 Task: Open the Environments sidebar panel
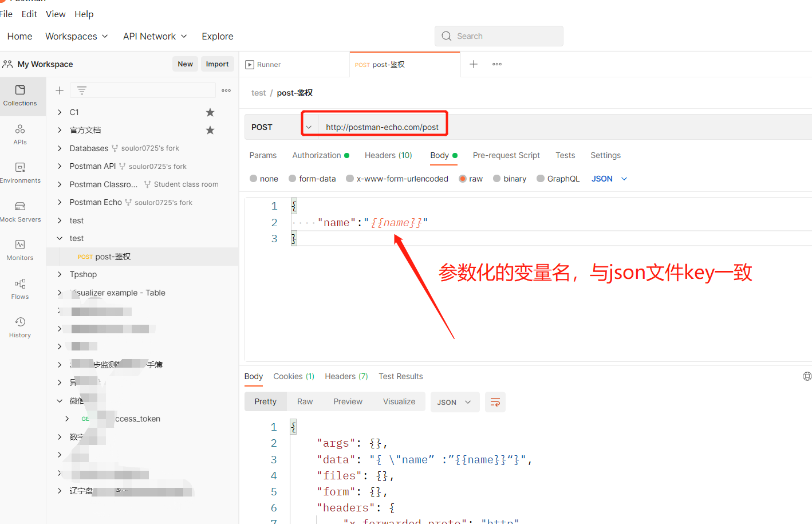20,173
